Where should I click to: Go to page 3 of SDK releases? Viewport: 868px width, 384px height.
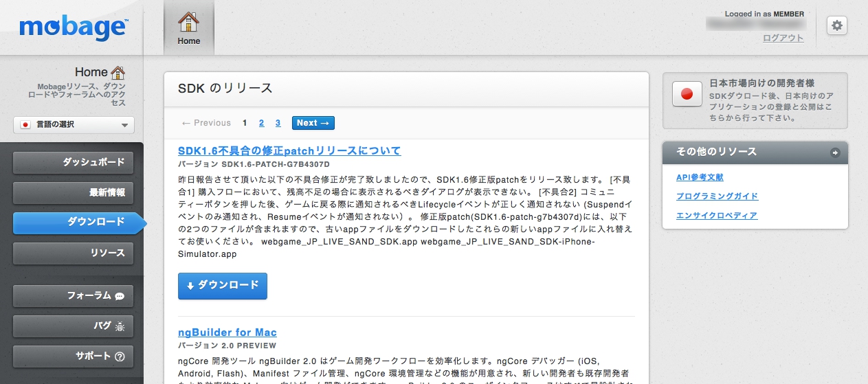pos(278,123)
